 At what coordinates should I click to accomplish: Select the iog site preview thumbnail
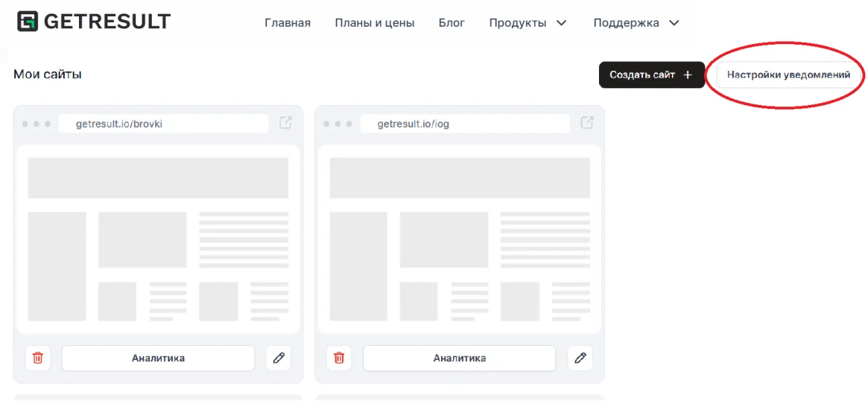click(460, 239)
